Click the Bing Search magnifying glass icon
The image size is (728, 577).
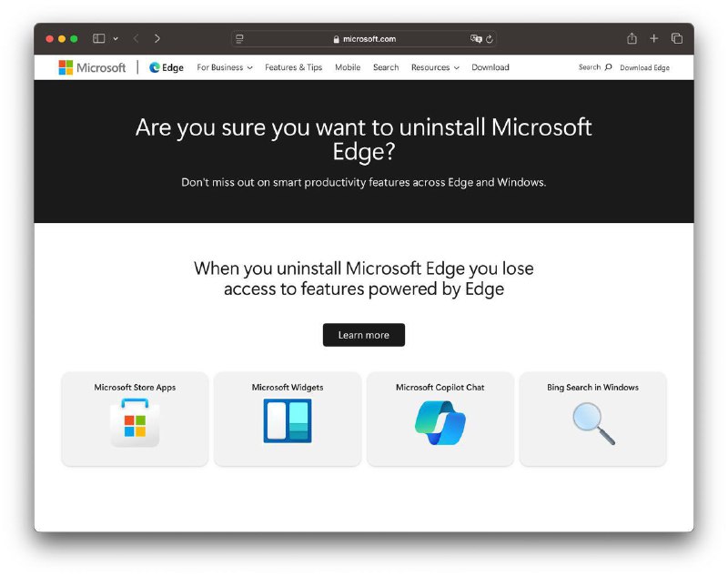click(x=594, y=423)
